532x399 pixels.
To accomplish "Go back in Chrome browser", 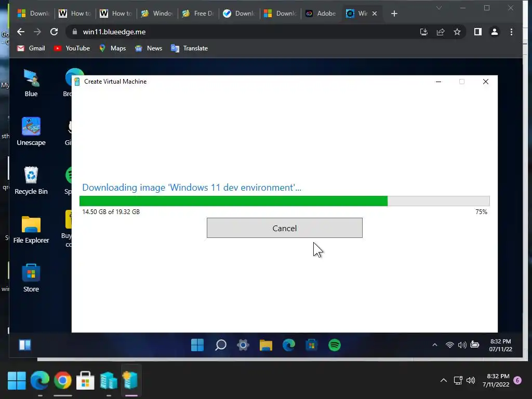I will click(x=21, y=32).
